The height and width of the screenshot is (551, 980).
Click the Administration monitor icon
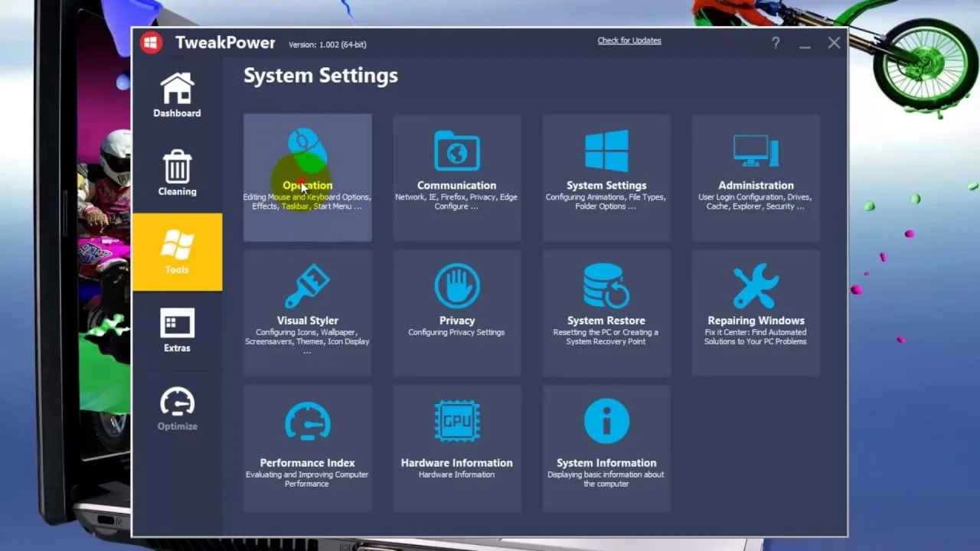(756, 151)
